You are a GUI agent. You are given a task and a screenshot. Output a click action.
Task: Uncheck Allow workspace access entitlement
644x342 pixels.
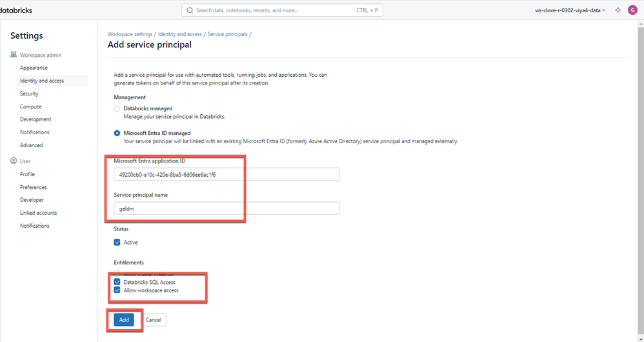point(117,290)
